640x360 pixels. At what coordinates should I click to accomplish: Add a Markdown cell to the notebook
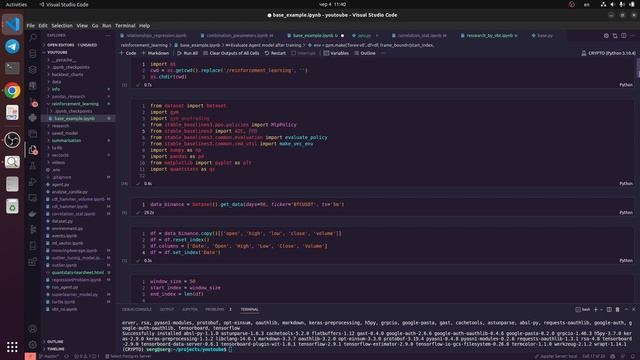[156, 53]
